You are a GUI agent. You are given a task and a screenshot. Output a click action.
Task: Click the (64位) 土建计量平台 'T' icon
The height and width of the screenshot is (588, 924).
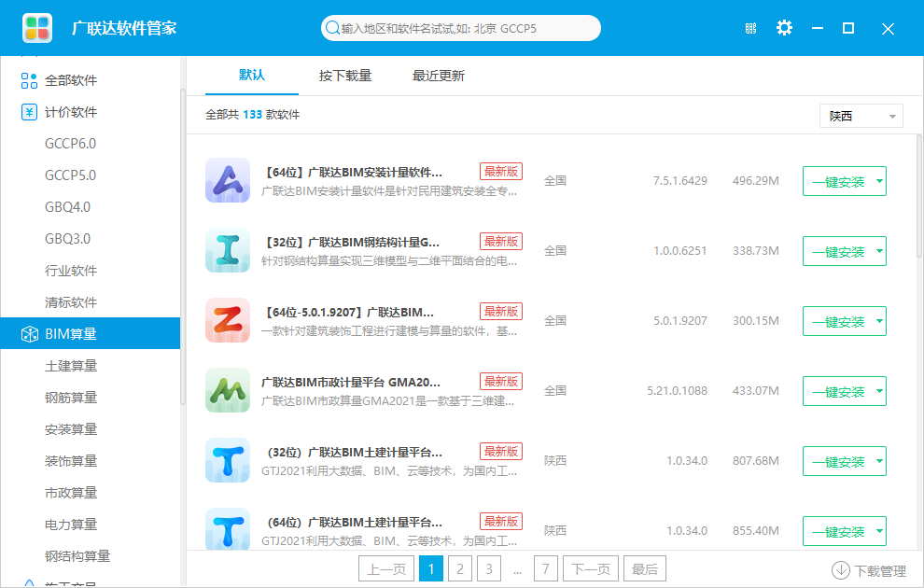pos(228,528)
